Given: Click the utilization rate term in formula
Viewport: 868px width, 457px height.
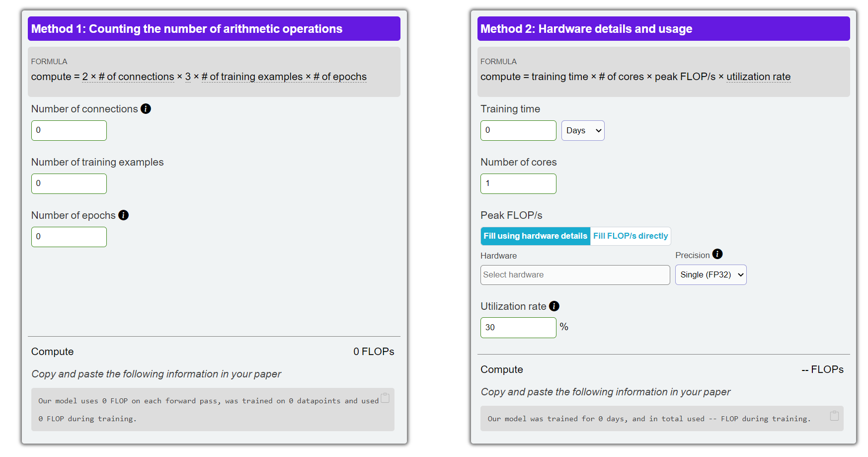Looking at the screenshot, I should click(758, 77).
